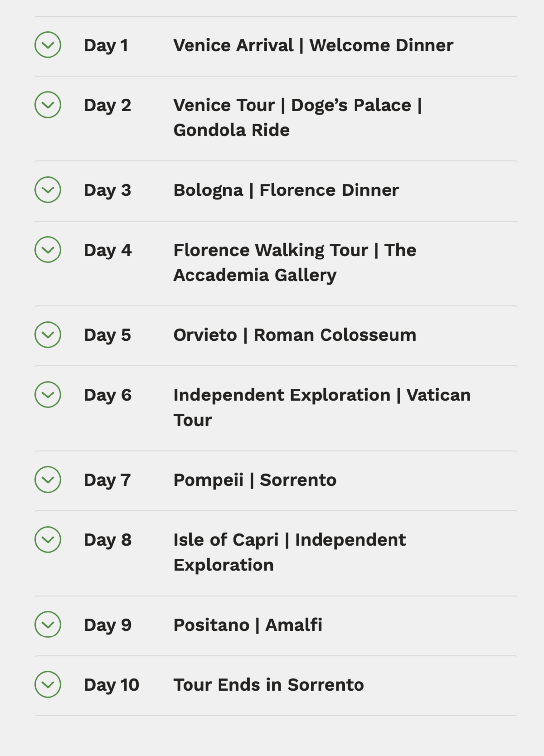Open the 'Pompeii | Sorrento' entry

click(x=255, y=480)
